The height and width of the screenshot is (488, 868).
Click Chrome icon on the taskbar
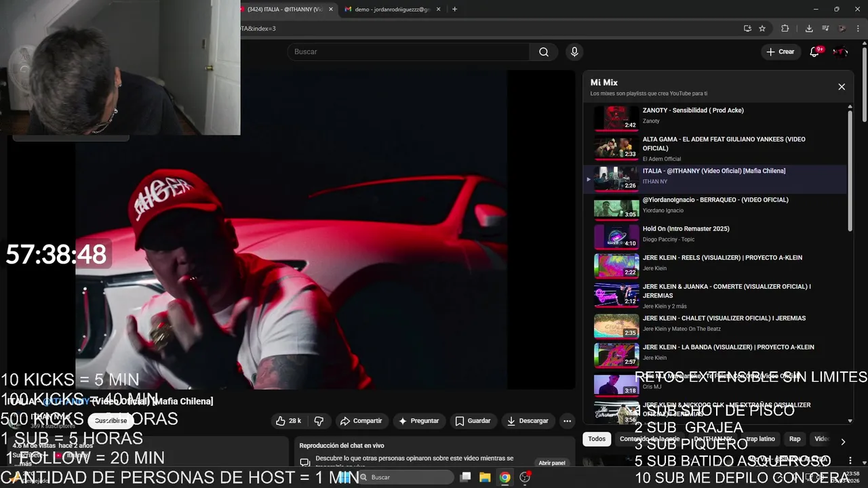pos(505,477)
